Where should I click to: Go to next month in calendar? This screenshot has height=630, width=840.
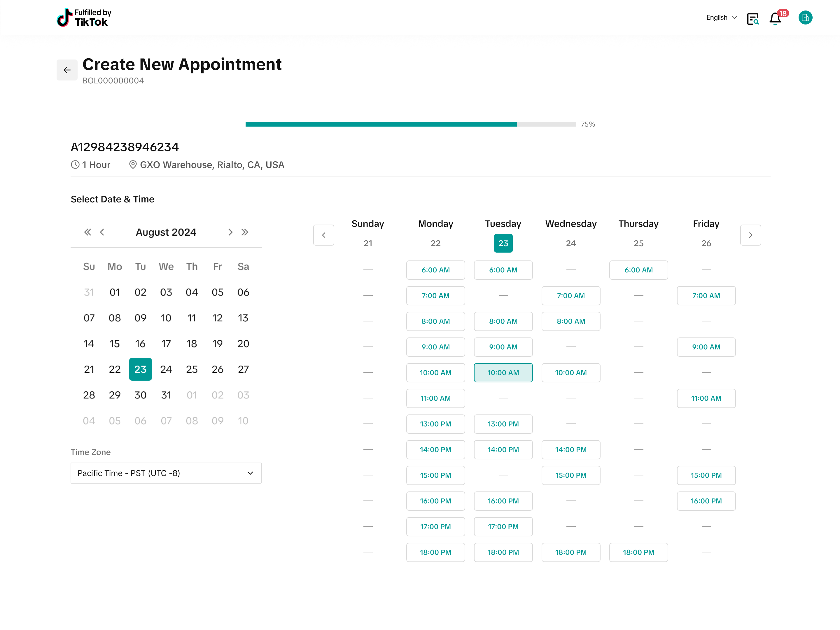pos(230,232)
